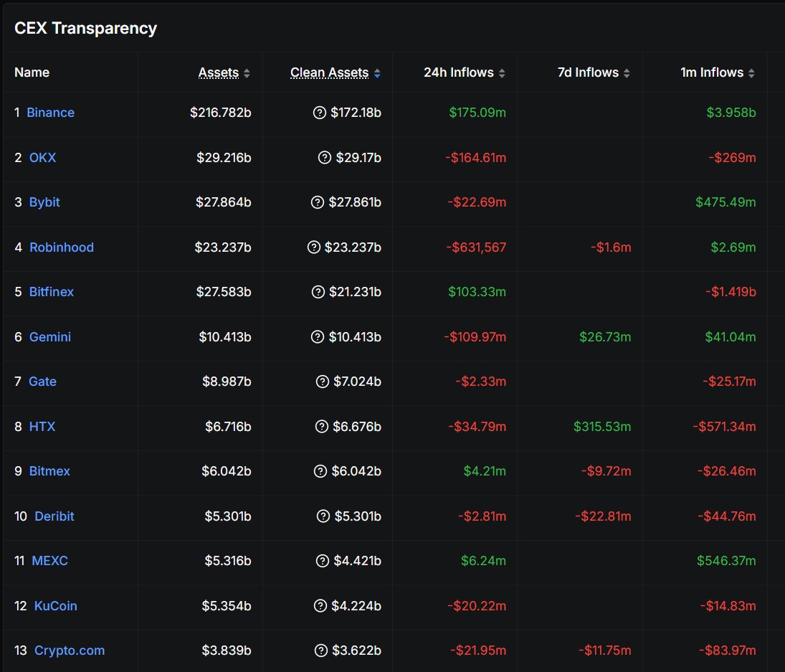Click the Bitmex $6.042b assets cell

227,471
